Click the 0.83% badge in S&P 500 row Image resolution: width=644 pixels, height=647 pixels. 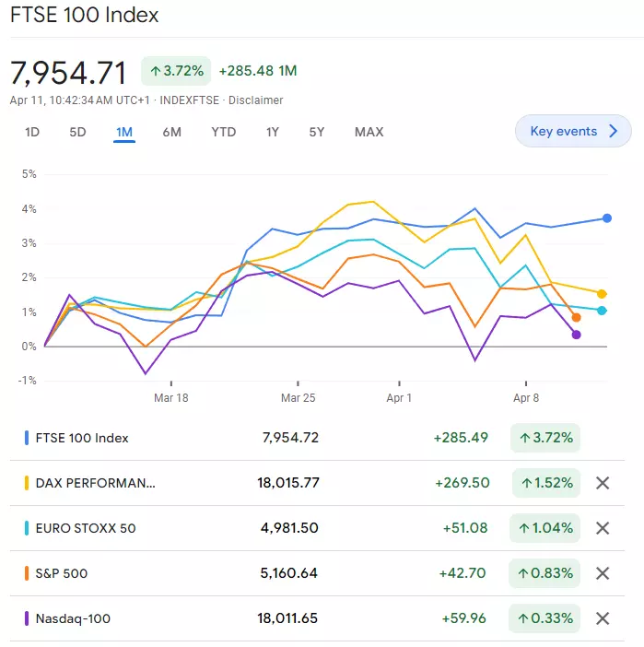coord(544,573)
